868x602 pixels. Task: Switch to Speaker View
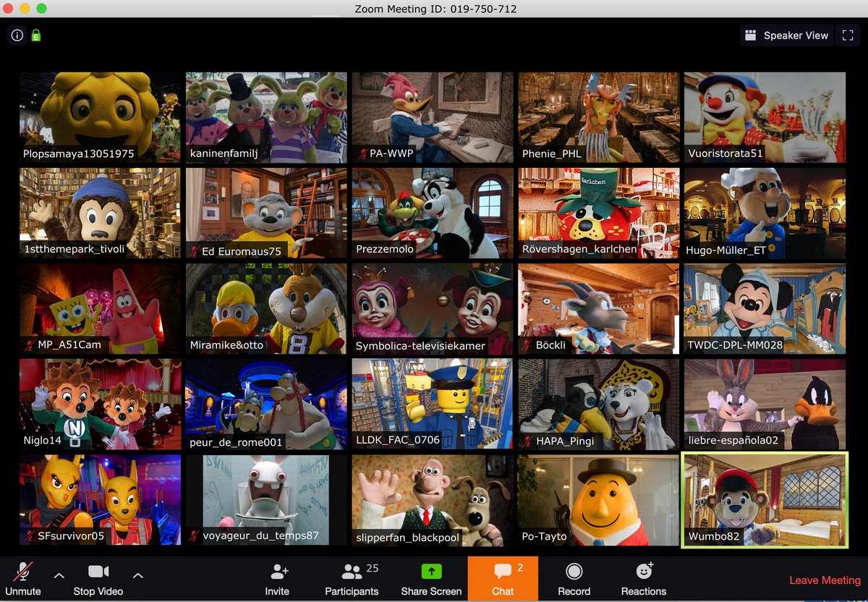[x=786, y=35]
